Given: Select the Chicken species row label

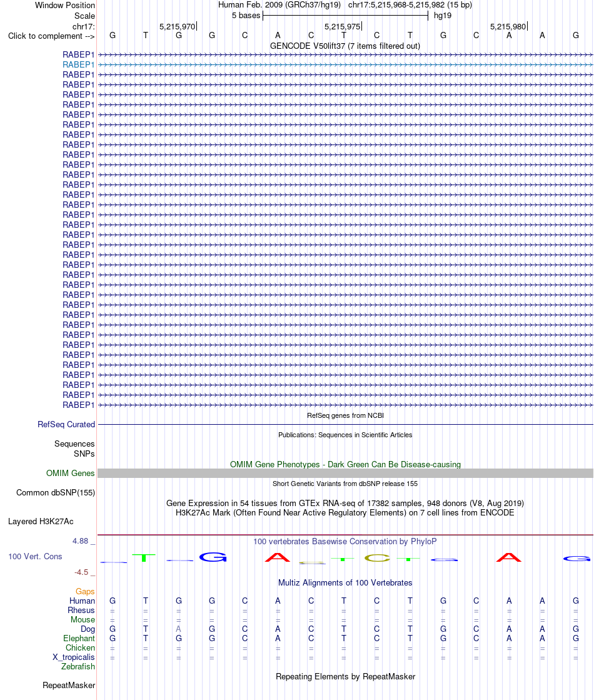Looking at the screenshot, I should click(80, 648).
